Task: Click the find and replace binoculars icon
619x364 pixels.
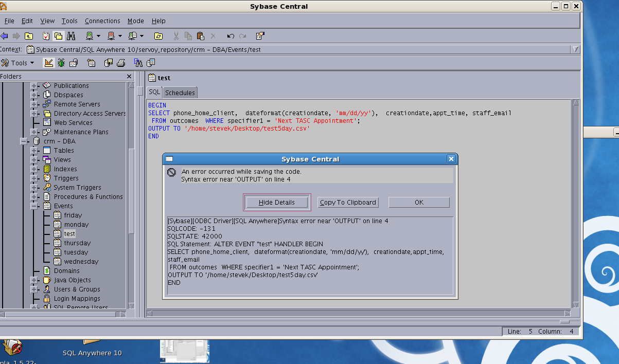Action: 138,63
